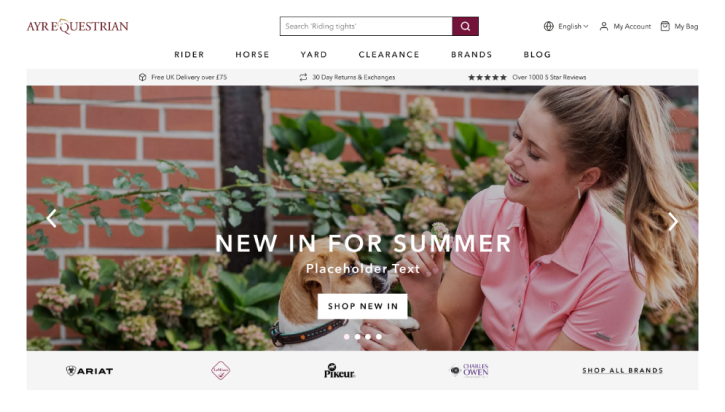Open the globe language icon
The image size is (725, 412).
pyautogui.click(x=548, y=26)
